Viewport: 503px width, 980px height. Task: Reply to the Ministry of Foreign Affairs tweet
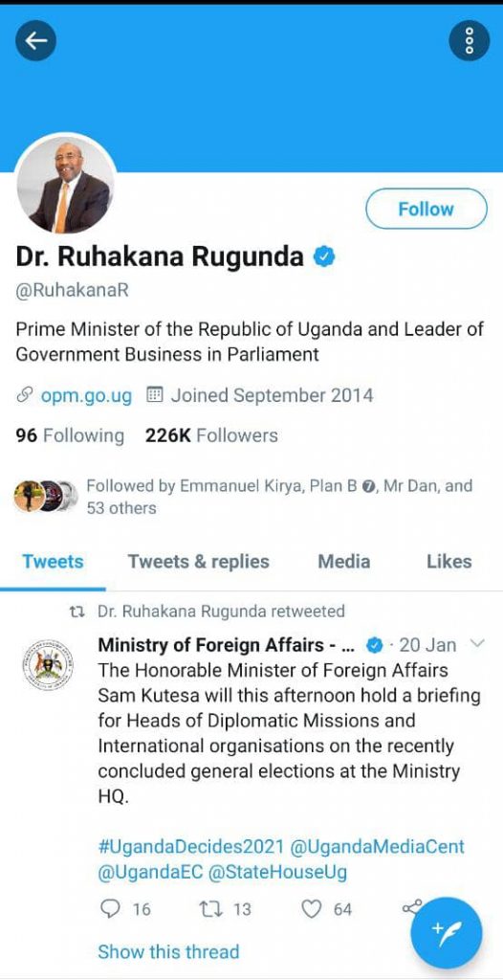click(109, 909)
